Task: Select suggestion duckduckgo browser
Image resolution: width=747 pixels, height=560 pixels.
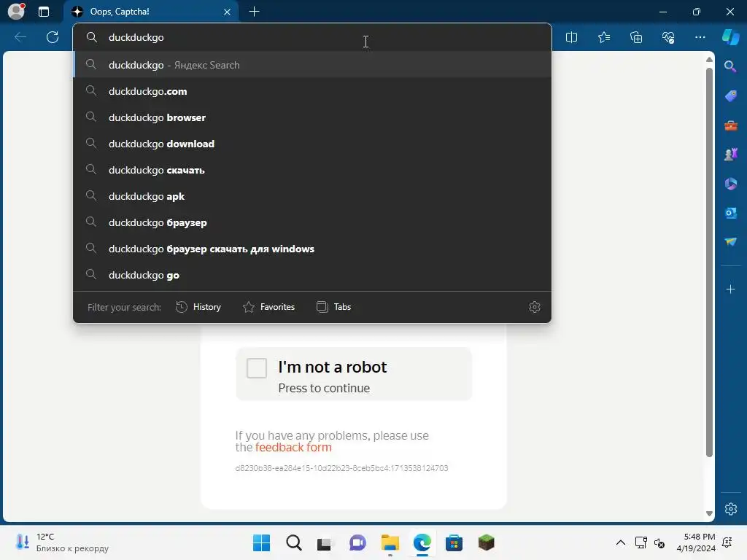Action: (312, 117)
